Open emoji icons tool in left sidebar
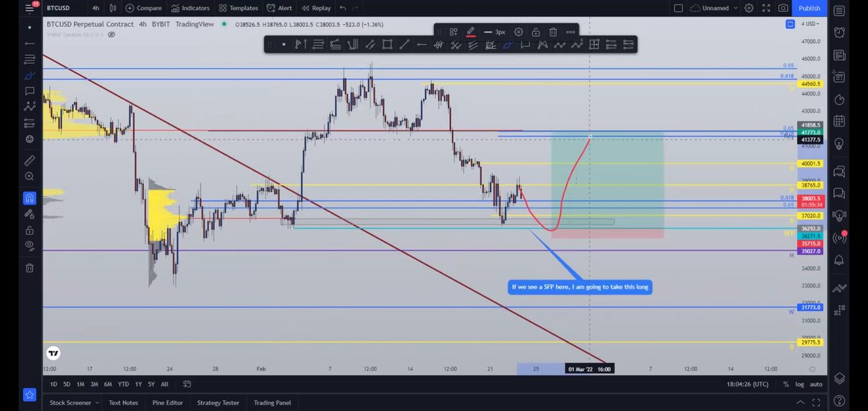 click(x=30, y=139)
